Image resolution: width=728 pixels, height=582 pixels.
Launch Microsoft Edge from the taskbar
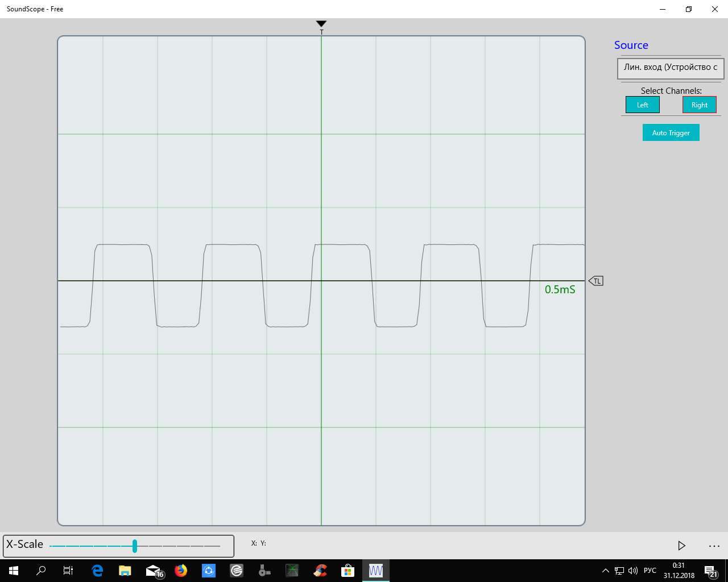[97, 571]
